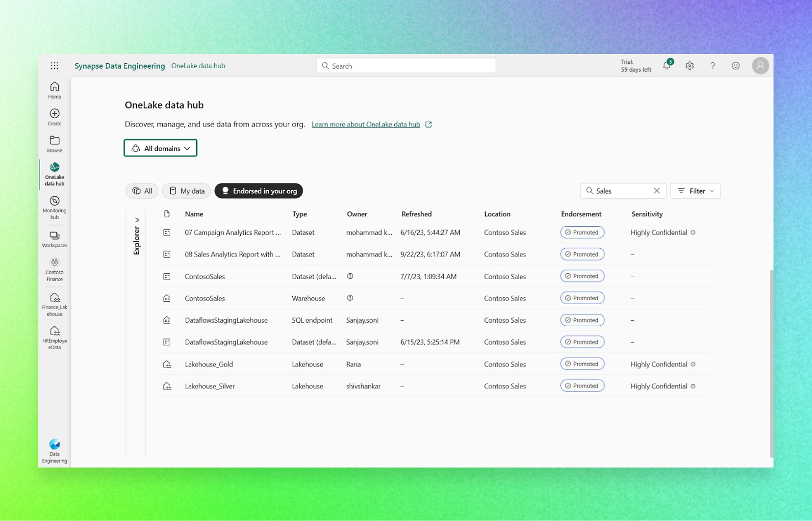The height and width of the screenshot is (521, 812).
Task: Sort by the Sensitivity column header
Action: pos(647,214)
